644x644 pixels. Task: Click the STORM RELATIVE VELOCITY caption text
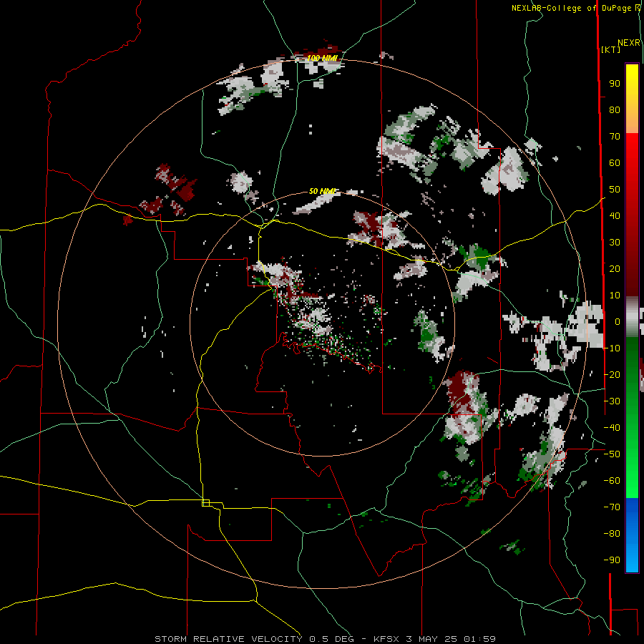click(228, 639)
